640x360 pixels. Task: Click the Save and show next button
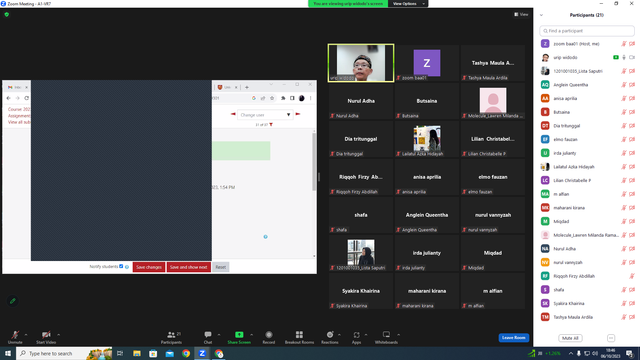pos(189,267)
